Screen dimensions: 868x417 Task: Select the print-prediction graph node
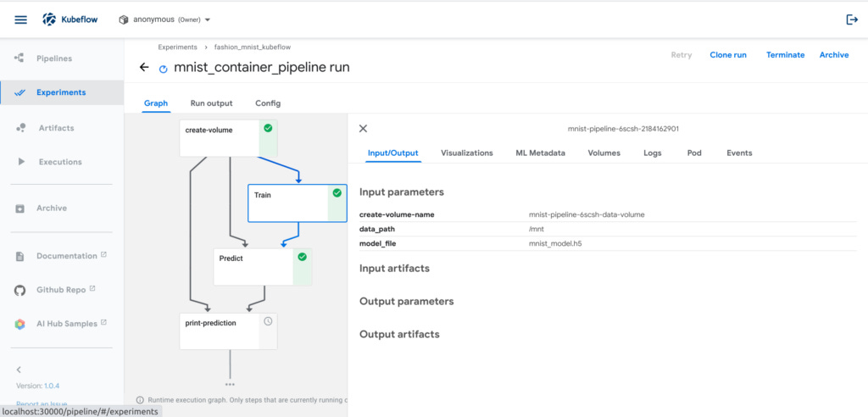(228, 331)
